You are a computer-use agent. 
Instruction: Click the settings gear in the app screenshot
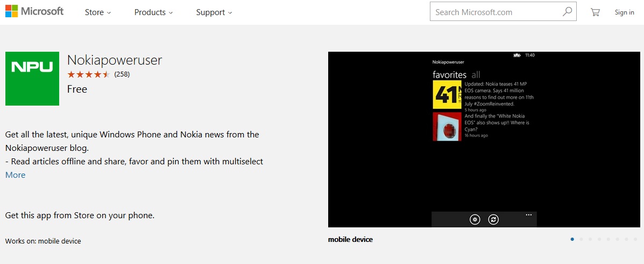[475, 219]
